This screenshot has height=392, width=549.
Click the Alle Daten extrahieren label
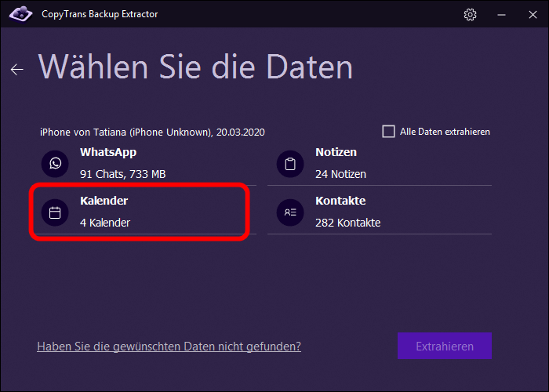(x=445, y=132)
